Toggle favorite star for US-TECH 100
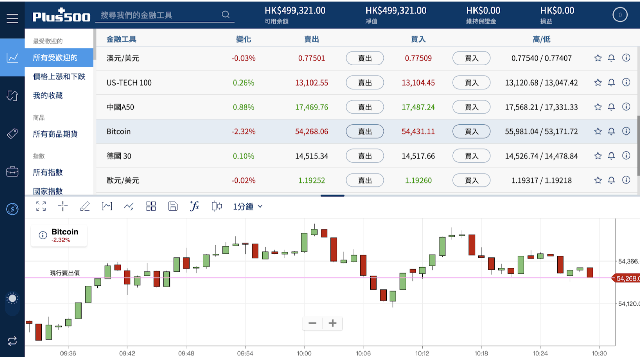Image resolution: width=644 pixels, height=360 pixels. tap(598, 83)
